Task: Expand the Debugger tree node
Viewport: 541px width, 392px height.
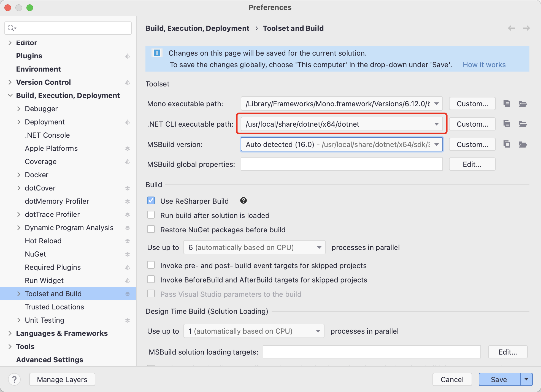Action: (x=19, y=109)
